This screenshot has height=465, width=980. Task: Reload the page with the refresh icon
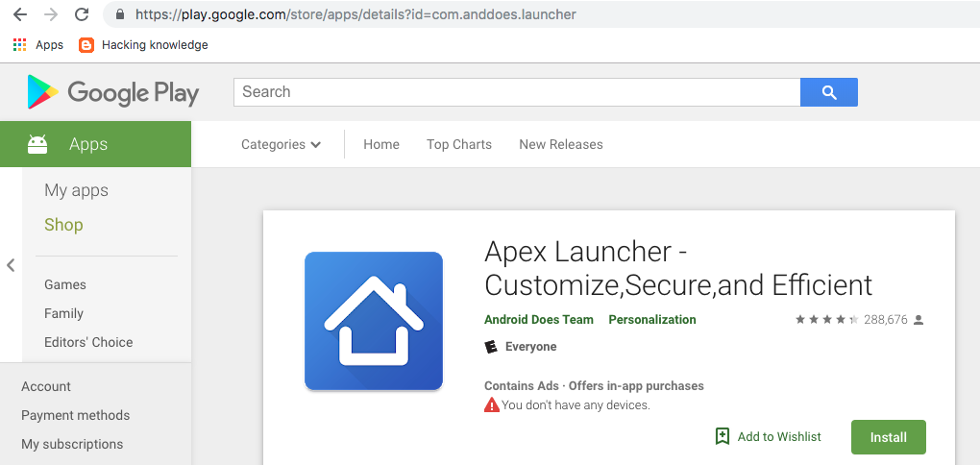coord(82,14)
